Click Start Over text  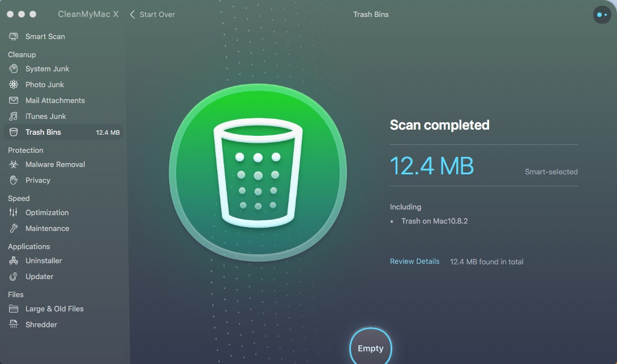[x=157, y=15]
